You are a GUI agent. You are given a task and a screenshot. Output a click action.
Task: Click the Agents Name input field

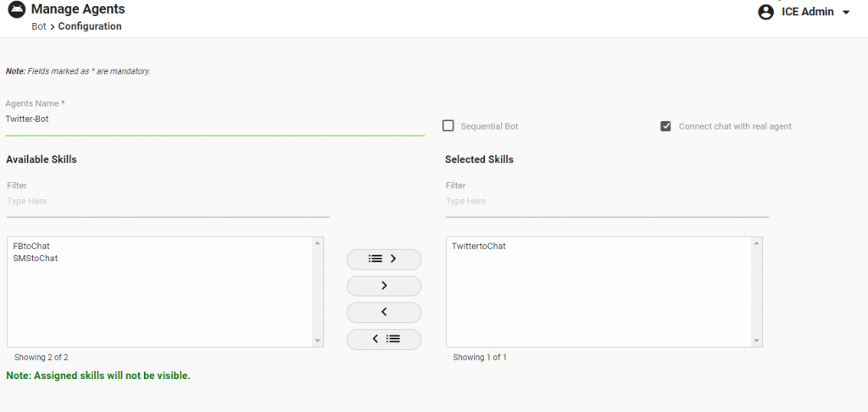[x=214, y=120]
